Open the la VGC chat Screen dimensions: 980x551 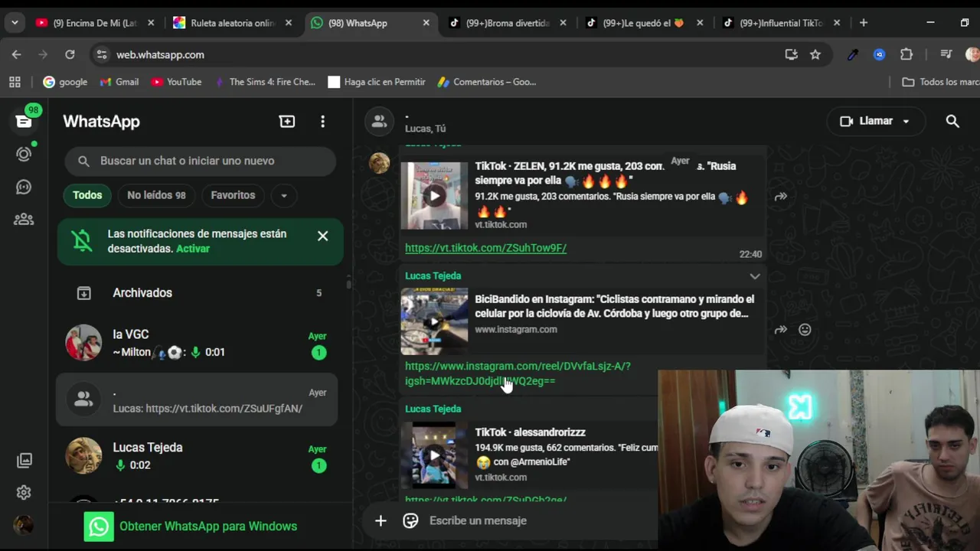(x=197, y=343)
